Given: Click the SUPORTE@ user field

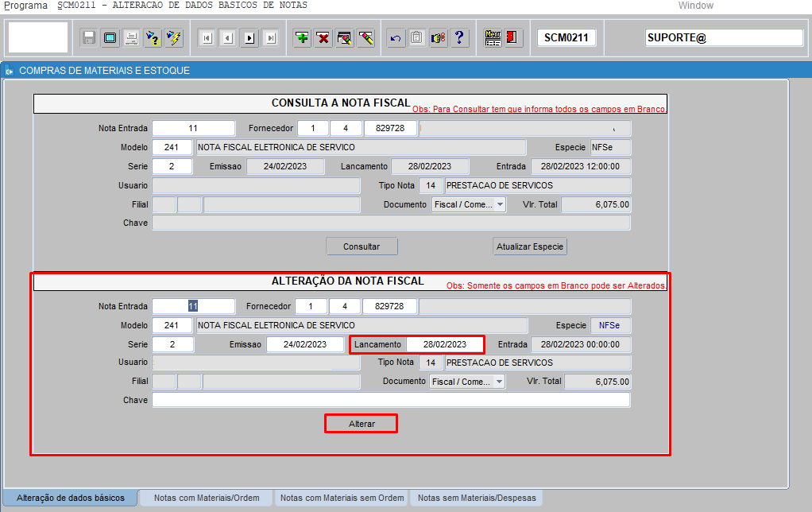Looking at the screenshot, I should [x=724, y=38].
